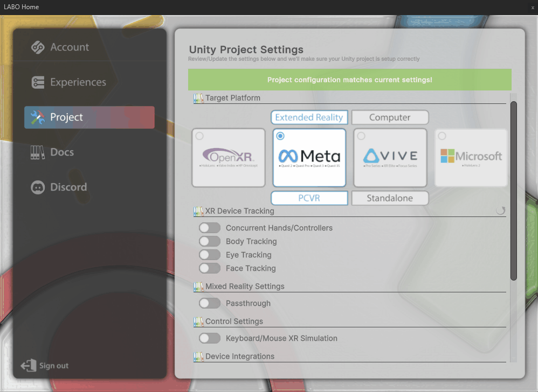Click the Target Platform section header
Image resolution: width=538 pixels, height=392 pixels.
(233, 98)
